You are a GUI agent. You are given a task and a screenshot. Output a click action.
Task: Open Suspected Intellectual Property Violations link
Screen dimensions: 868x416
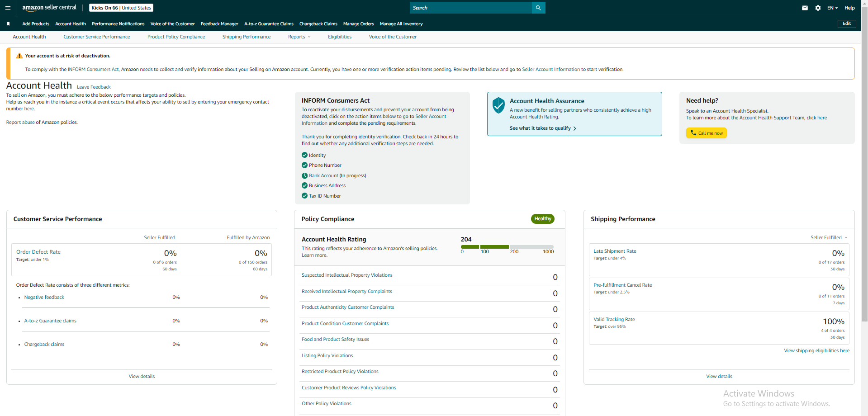(347, 275)
